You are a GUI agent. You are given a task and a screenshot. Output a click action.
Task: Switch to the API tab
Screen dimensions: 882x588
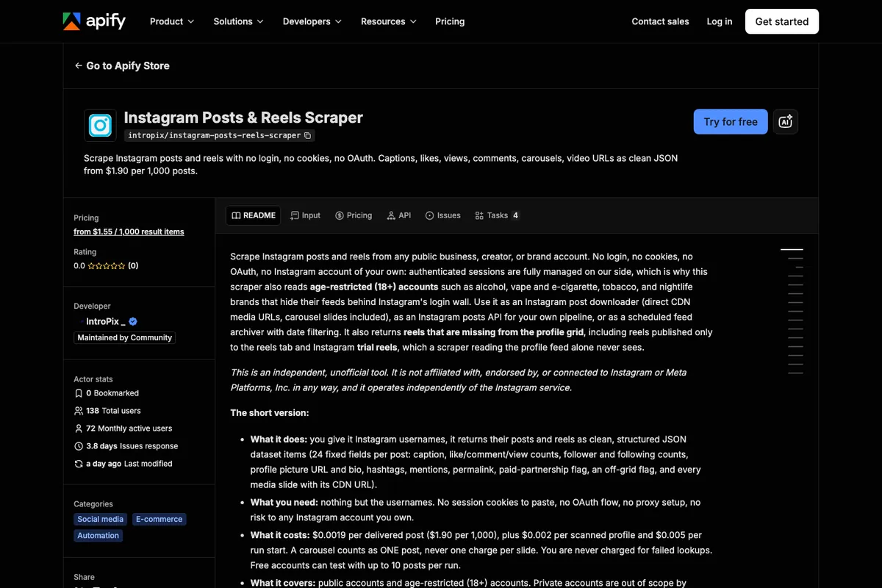(399, 215)
